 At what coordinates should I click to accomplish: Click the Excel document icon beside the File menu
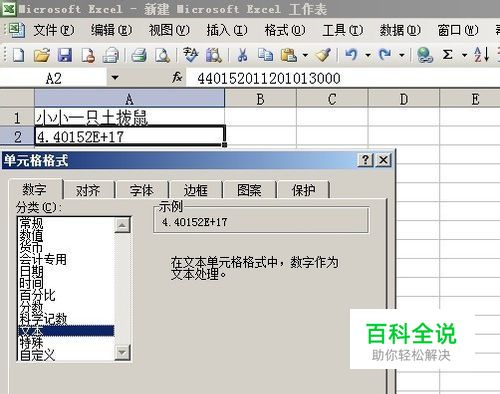coord(17,30)
